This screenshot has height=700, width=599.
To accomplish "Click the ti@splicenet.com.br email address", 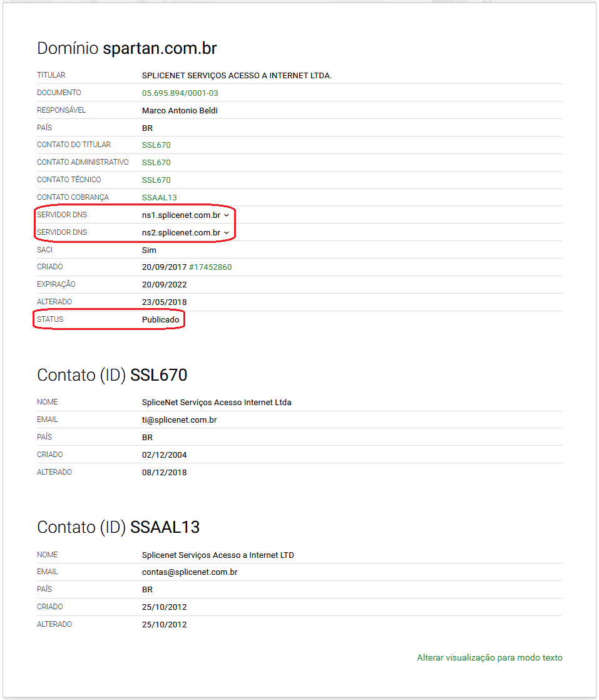I will (180, 419).
